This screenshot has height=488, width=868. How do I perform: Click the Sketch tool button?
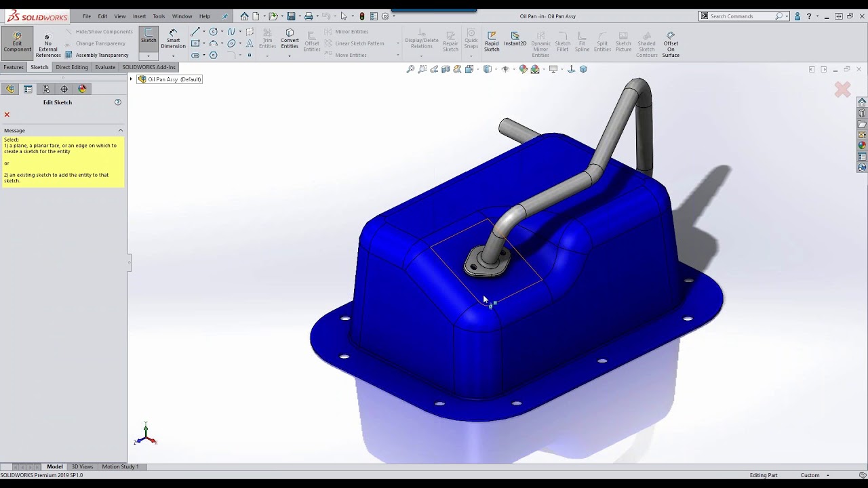click(x=149, y=38)
